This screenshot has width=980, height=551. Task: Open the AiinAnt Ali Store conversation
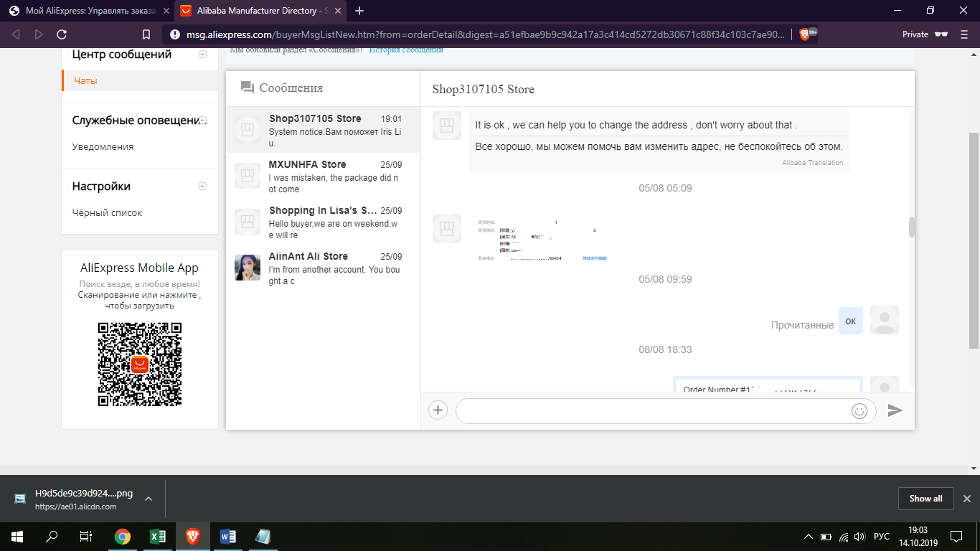pos(323,268)
